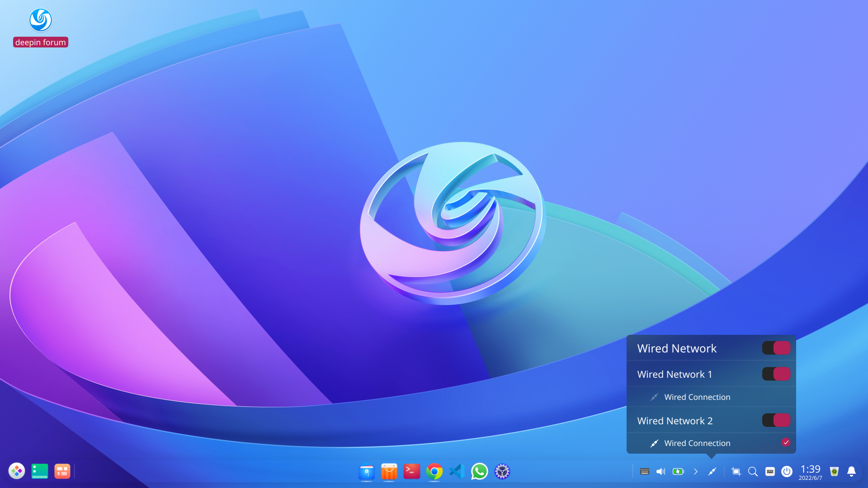Select Wired Connection under Wired Network 1
The height and width of the screenshot is (488, 868).
(711, 397)
